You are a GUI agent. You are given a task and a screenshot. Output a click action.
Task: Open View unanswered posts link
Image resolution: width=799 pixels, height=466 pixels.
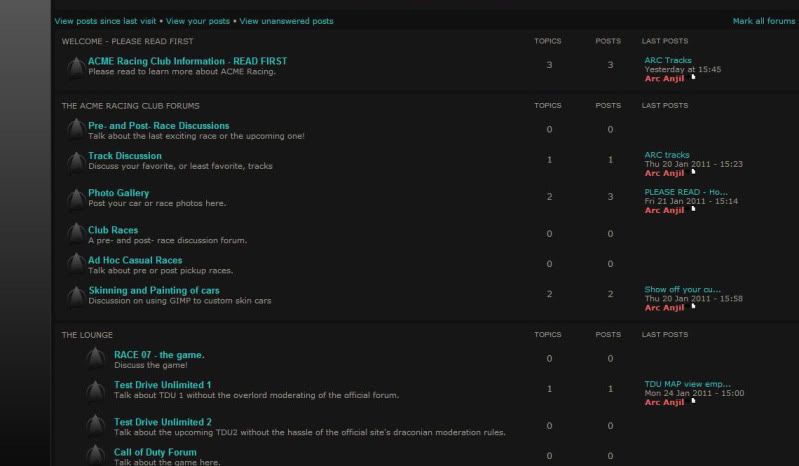[x=286, y=21]
